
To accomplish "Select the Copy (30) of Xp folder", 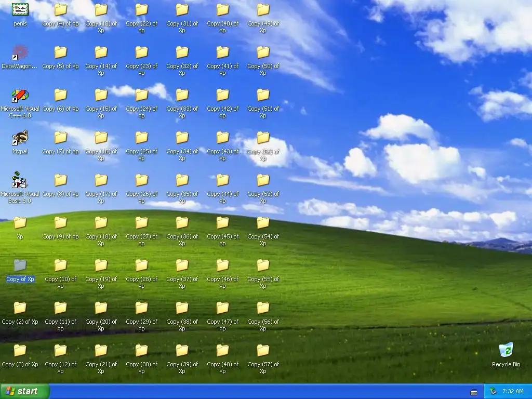I will 141,351.
